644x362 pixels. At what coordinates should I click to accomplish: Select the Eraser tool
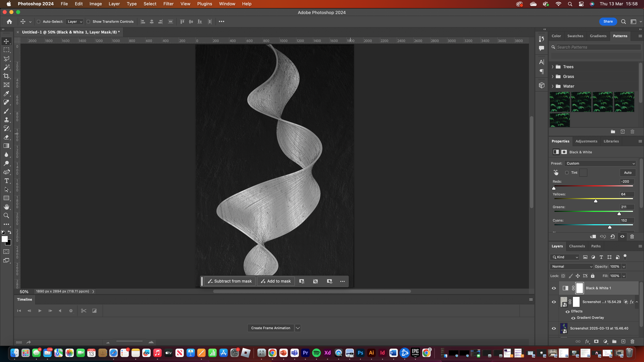click(x=6, y=137)
